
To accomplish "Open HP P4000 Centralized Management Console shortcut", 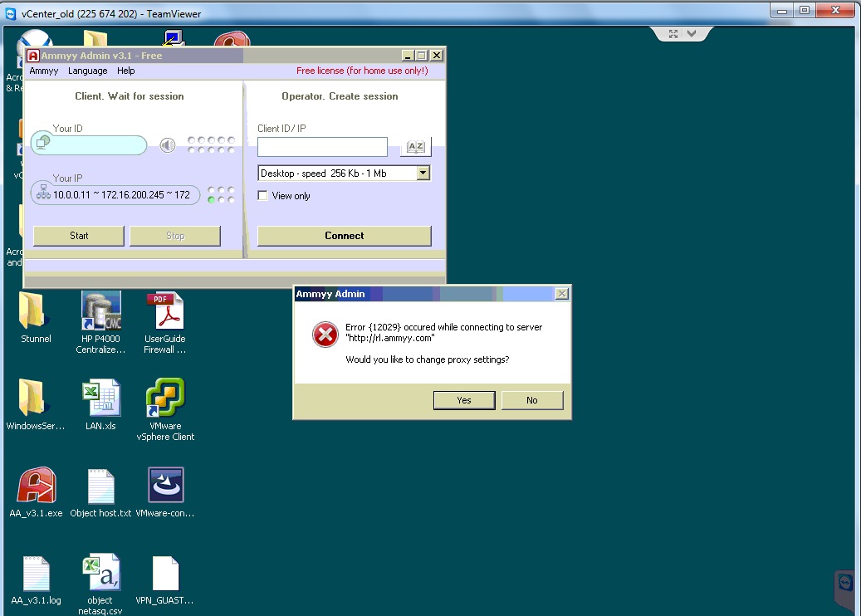I will tap(101, 310).
